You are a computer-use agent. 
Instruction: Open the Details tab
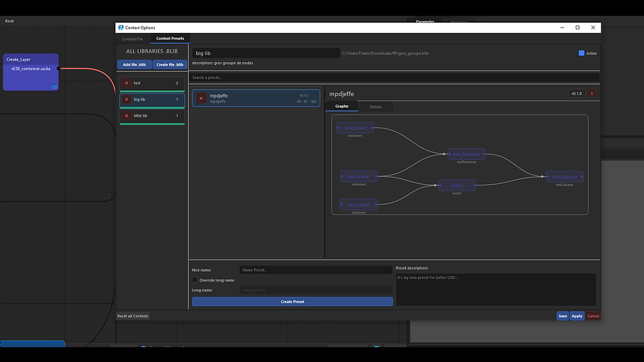point(375,106)
